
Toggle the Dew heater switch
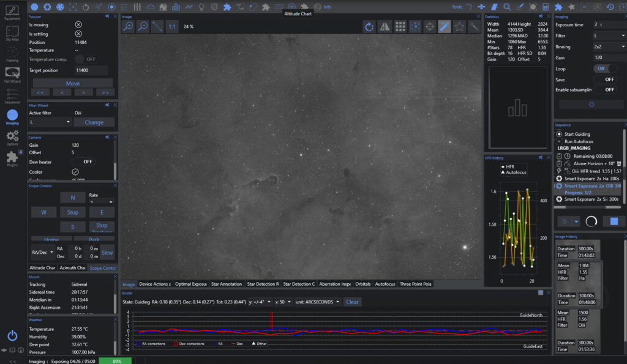pyautogui.click(x=83, y=162)
